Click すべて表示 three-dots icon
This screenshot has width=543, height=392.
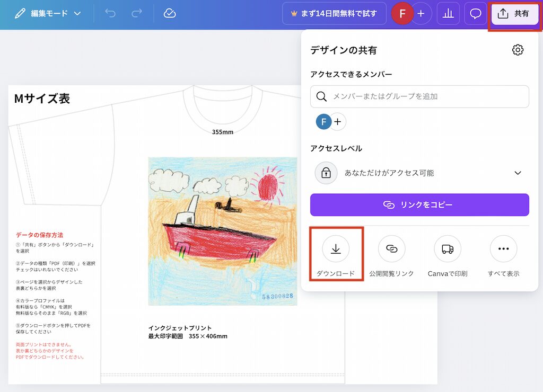tap(504, 249)
